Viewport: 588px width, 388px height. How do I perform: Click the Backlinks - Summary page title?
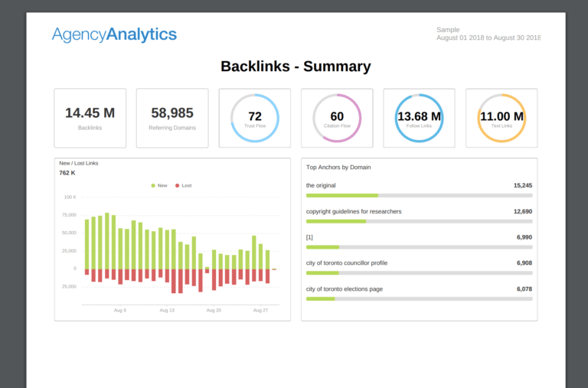click(296, 67)
